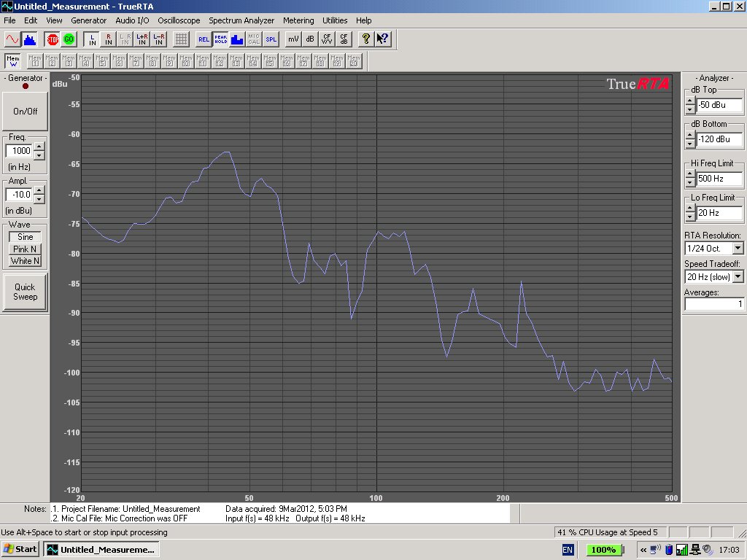Click the Mem 10 memory slot icon

click(x=186, y=61)
